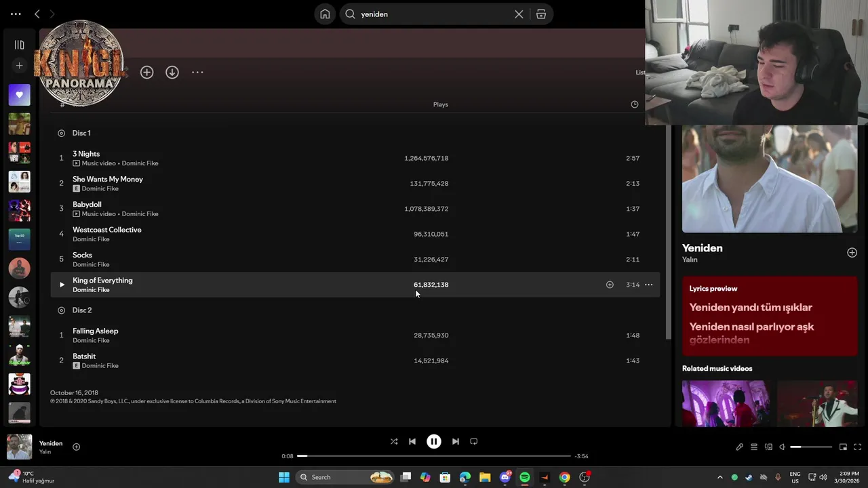Open Microsoft Store from the taskbar
The height and width of the screenshot is (488, 868).
tap(445, 477)
